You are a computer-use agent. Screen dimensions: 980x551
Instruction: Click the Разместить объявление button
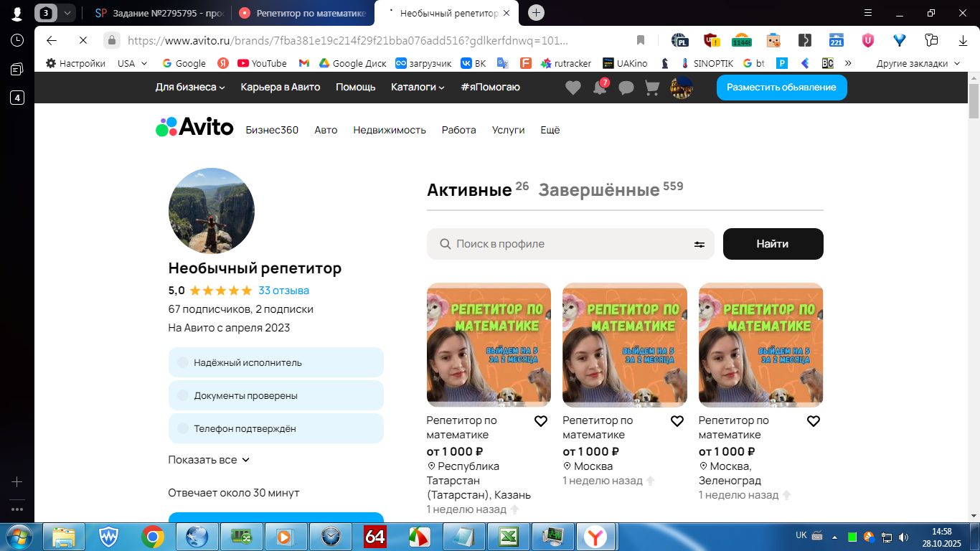click(781, 88)
